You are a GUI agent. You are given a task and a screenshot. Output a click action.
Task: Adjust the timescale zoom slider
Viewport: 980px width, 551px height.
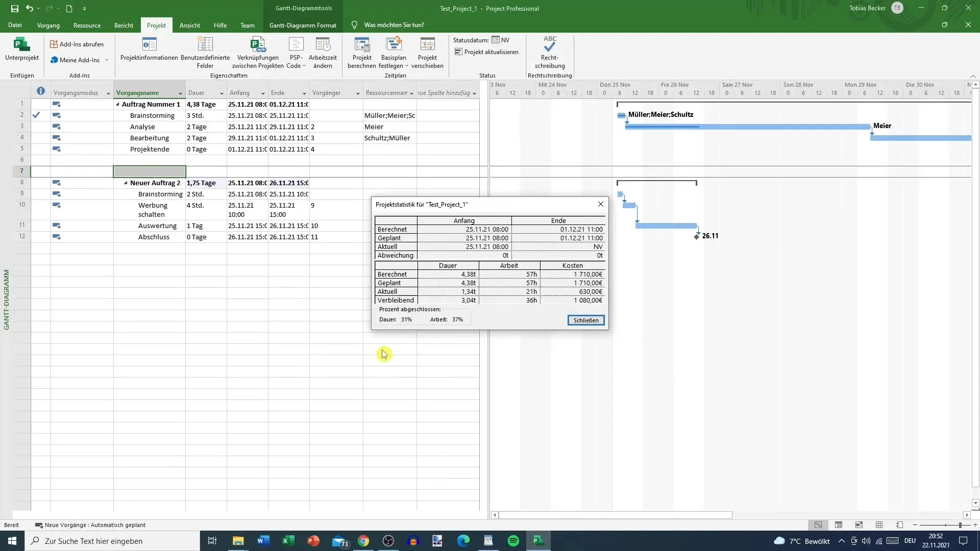pos(960,525)
